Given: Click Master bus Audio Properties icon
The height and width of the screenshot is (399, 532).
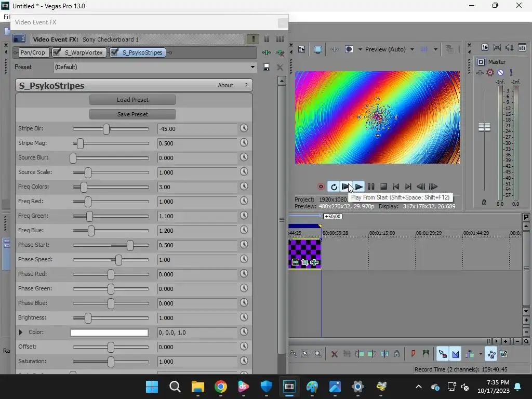Looking at the screenshot, I should (485, 47).
